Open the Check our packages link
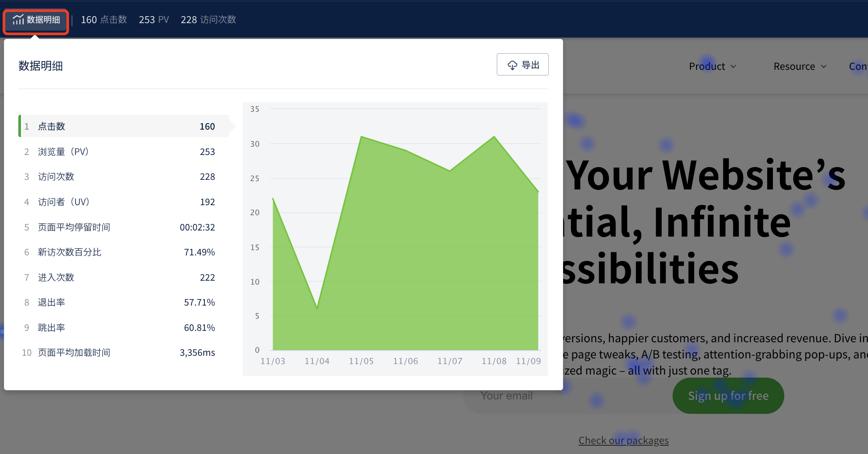868x454 pixels. point(623,440)
